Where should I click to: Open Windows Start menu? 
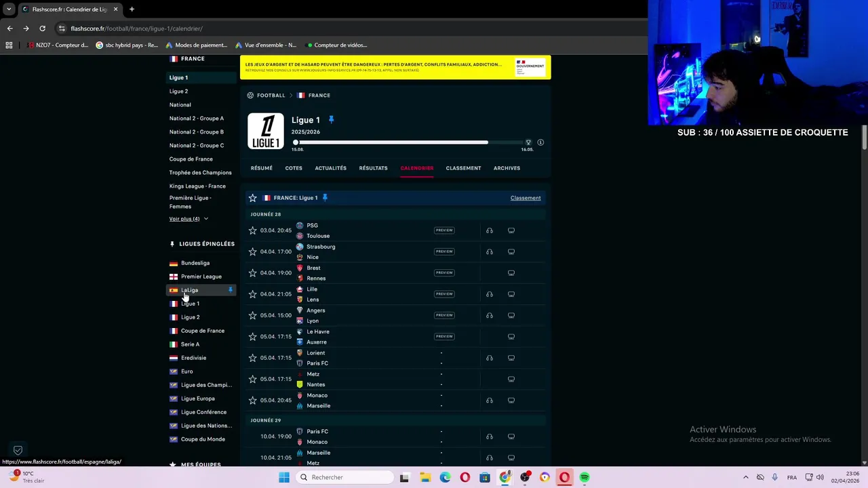[x=284, y=477]
